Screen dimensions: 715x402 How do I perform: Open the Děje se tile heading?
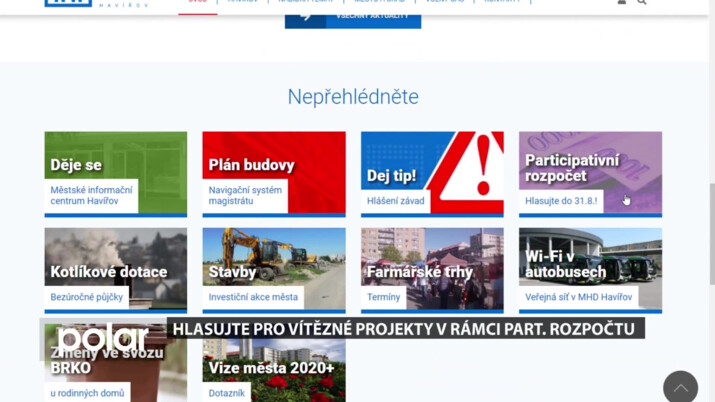pyautogui.click(x=77, y=166)
